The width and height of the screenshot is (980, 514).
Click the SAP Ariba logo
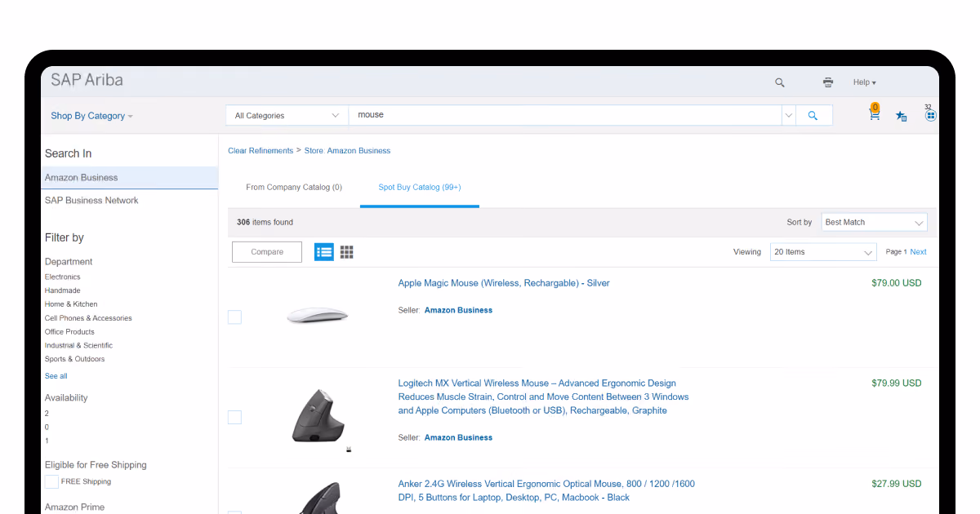(x=87, y=80)
